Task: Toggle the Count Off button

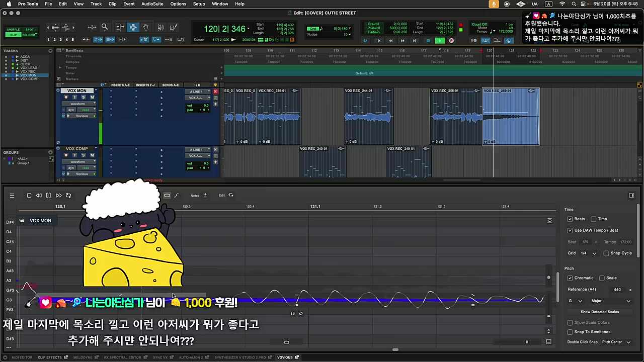Action: (x=479, y=24)
